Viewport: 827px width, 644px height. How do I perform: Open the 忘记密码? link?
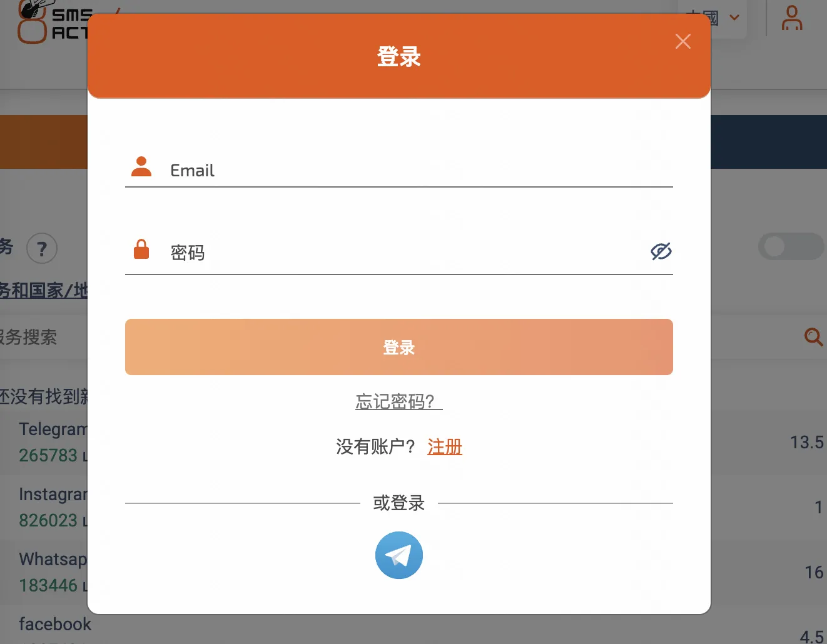pyautogui.click(x=398, y=401)
